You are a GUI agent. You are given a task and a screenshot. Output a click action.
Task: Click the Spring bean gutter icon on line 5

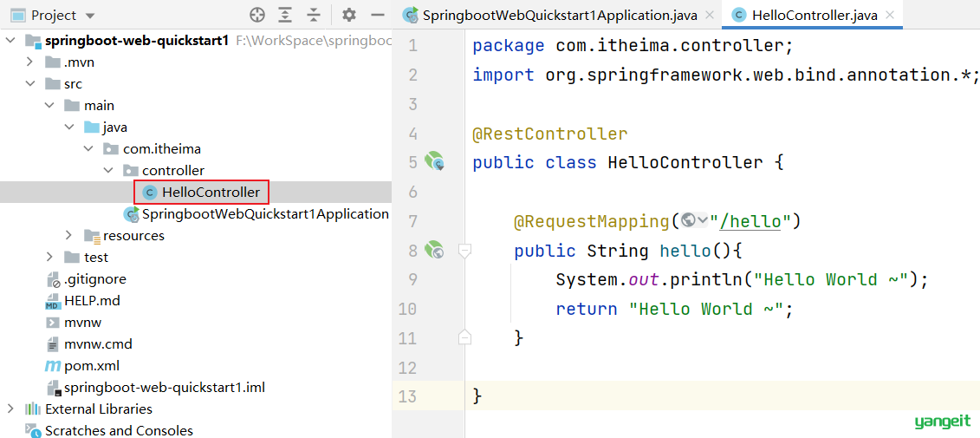(434, 162)
